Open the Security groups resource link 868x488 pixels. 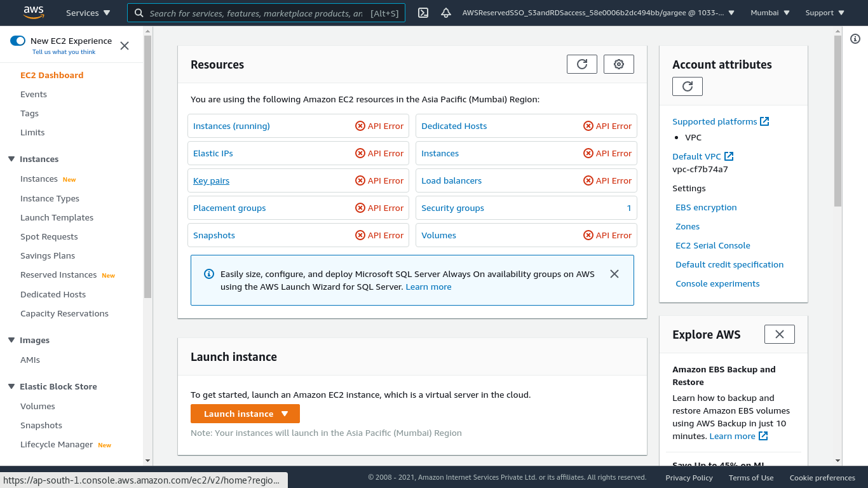click(452, 208)
